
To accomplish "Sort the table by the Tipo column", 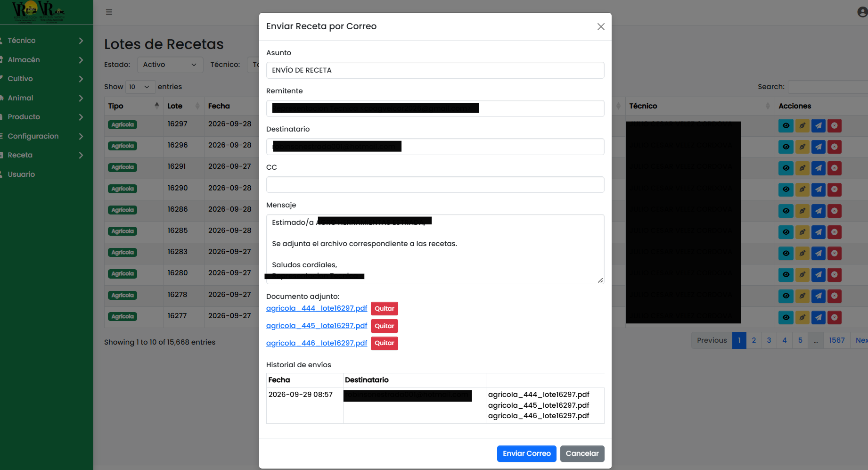I will point(134,106).
